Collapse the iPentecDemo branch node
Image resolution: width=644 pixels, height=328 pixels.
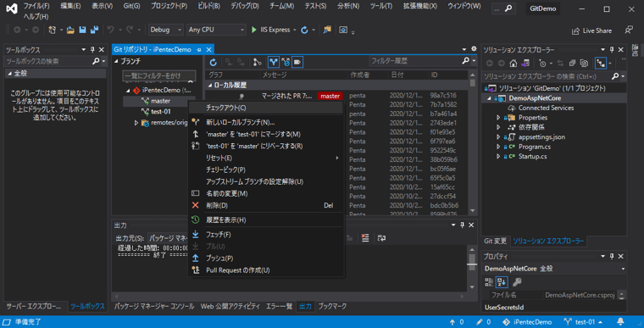point(128,90)
